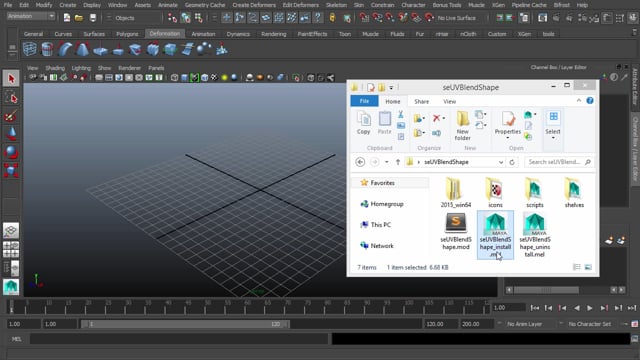The height and width of the screenshot is (360, 640).
Task: Click the Maya time slider at frame 60
Action: [x=247, y=306]
